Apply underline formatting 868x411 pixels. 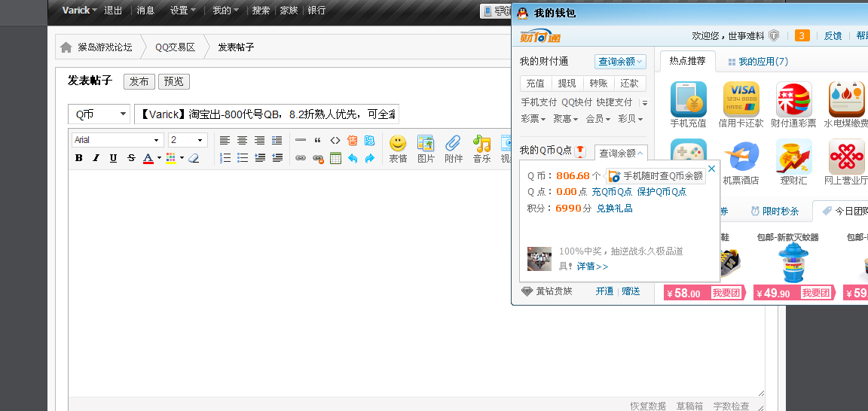[x=114, y=158]
